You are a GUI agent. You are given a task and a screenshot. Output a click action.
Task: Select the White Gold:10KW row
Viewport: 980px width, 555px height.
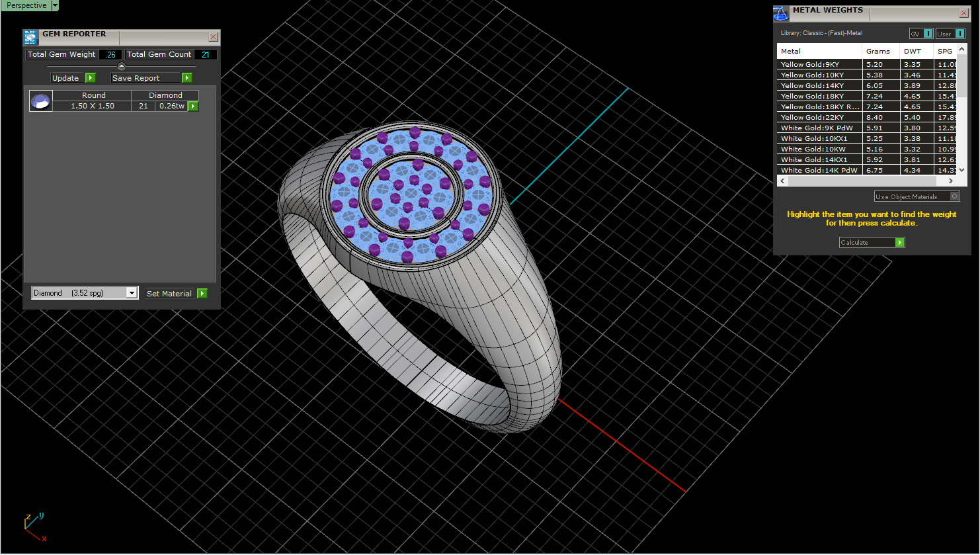point(867,149)
